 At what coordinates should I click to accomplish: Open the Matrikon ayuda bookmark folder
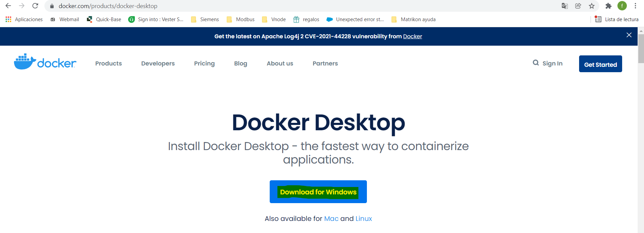tap(413, 19)
